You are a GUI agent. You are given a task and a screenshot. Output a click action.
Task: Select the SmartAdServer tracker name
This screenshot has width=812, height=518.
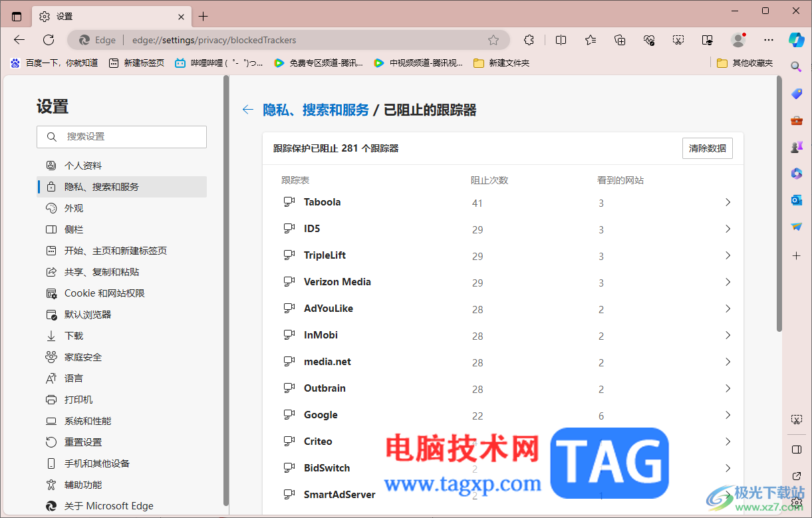(x=340, y=495)
